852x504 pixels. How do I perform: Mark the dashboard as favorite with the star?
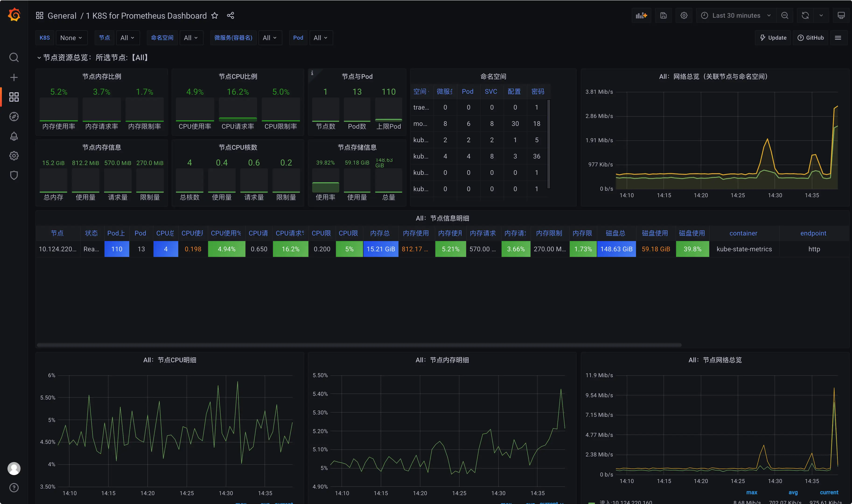[214, 16]
